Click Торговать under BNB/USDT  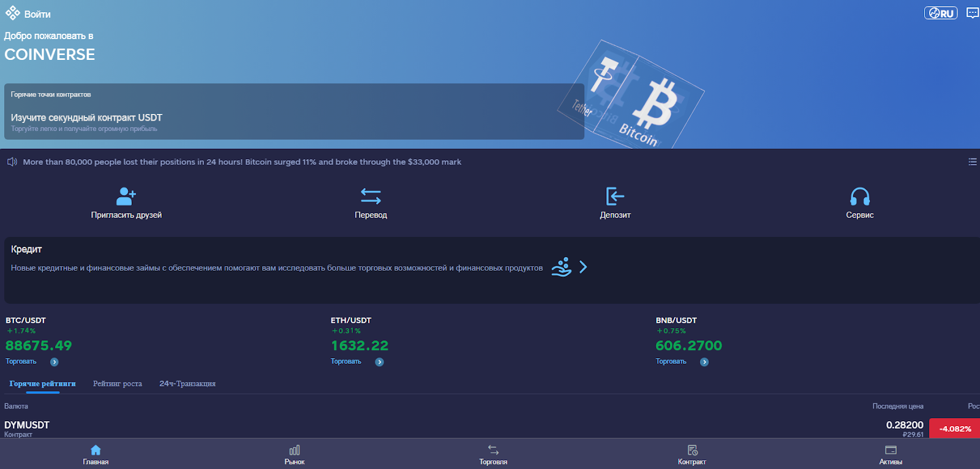(671, 361)
